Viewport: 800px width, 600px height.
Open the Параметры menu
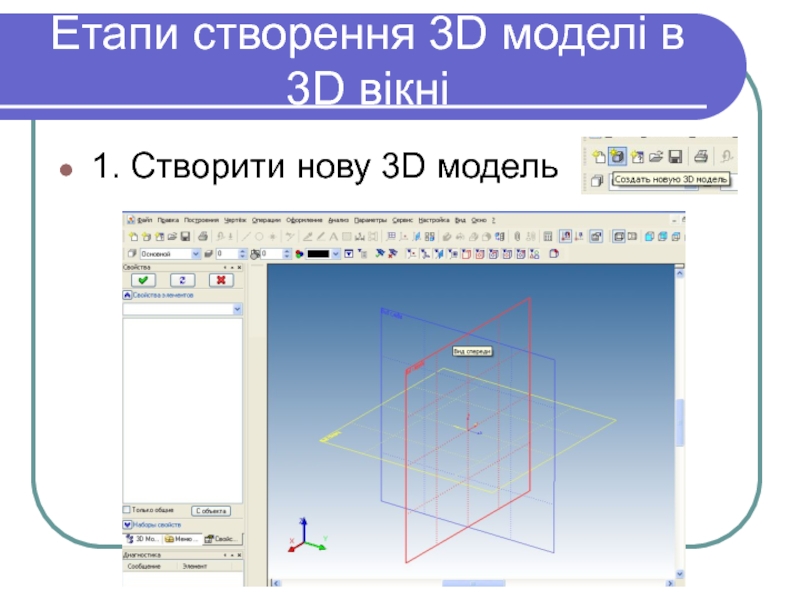[370, 220]
